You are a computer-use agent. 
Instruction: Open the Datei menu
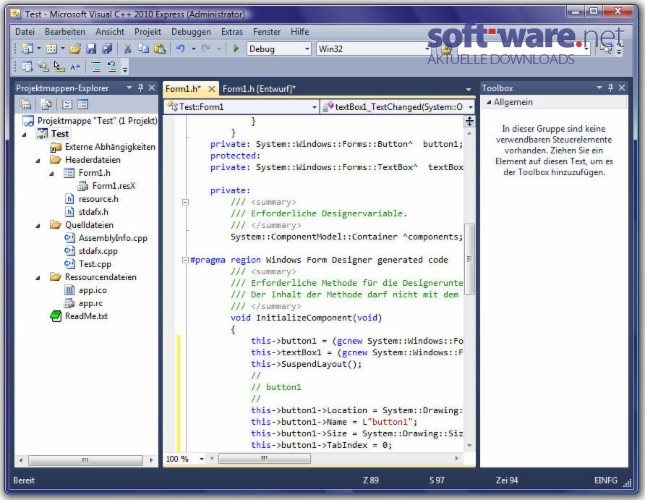25,32
